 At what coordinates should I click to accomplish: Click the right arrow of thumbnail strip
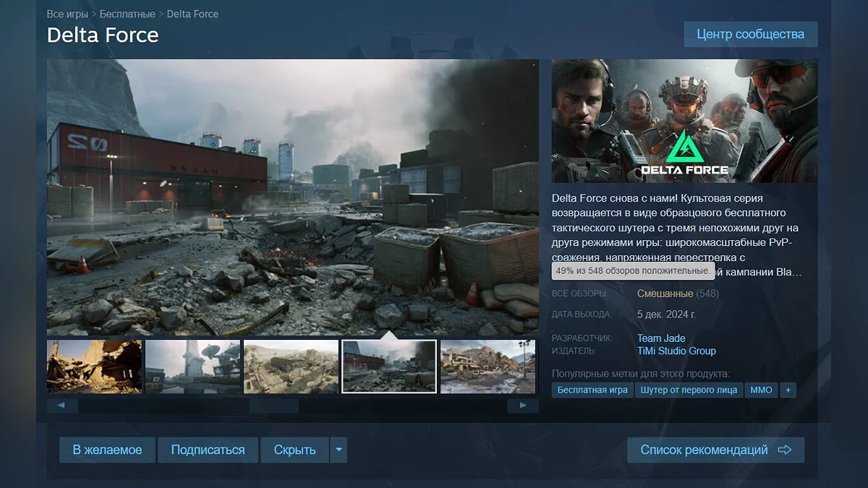click(x=523, y=406)
